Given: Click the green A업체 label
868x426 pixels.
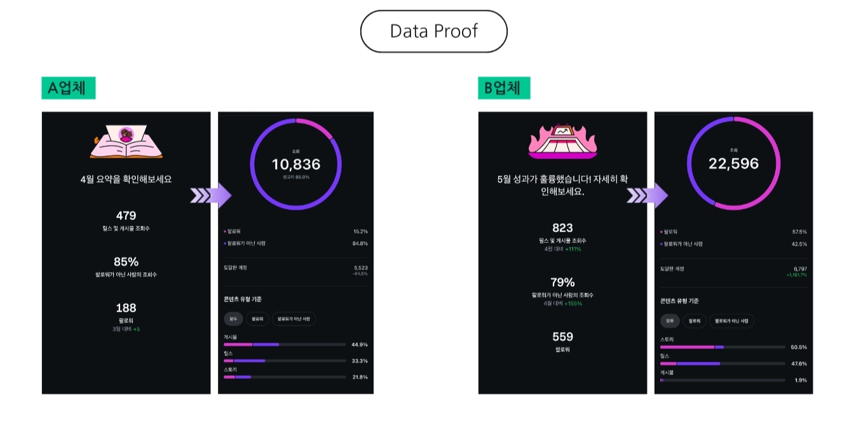Looking at the screenshot, I should click(68, 88).
